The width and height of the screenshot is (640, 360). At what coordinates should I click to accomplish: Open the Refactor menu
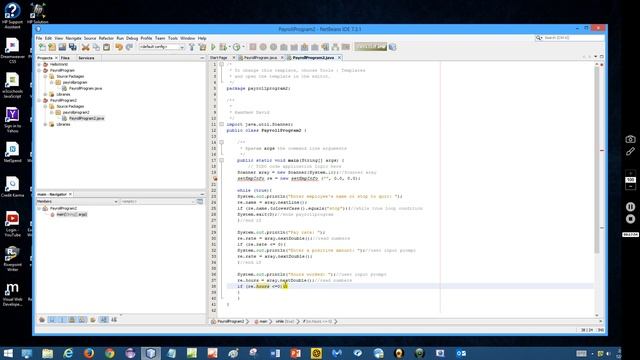point(106,38)
